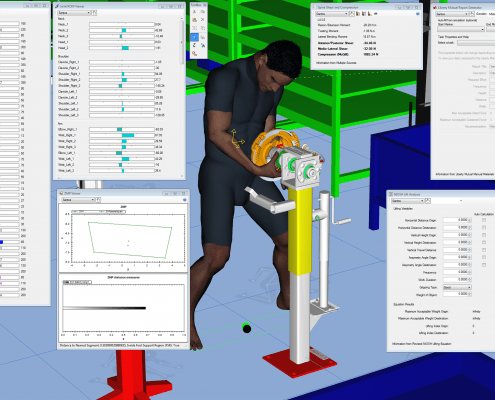
Task: Click the blue help icon in Spine Shear window
Action: pyautogui.click(x=418, y=14)
